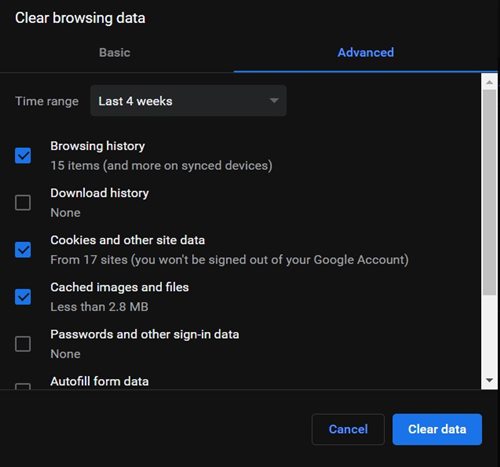Image resolution: width=500 pixels, height=467 pixels.
Task: Select the Advanced tab
Action: point(366,52)
